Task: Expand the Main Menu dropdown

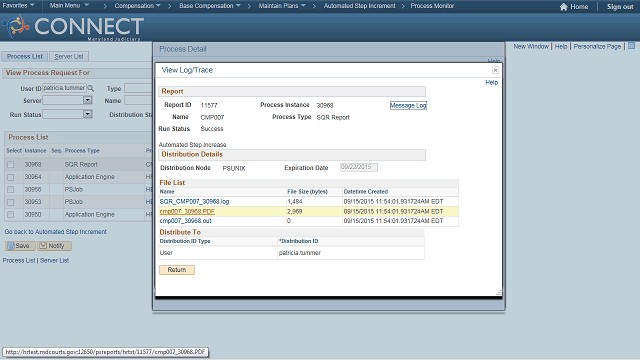Action: [69, 6]
